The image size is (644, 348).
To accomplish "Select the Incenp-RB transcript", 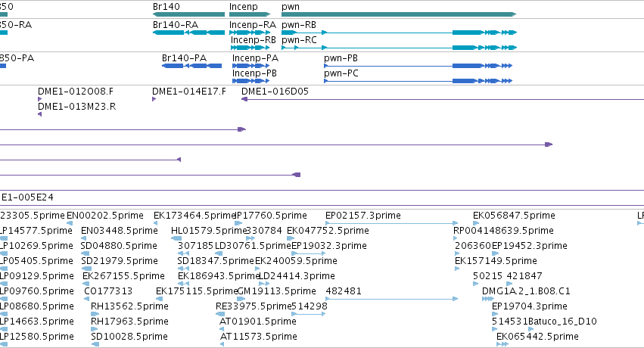I will (x=250, y=48).
